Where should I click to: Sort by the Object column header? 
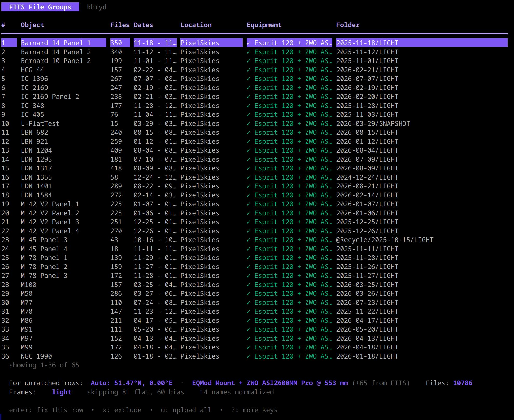pos(32,25)
